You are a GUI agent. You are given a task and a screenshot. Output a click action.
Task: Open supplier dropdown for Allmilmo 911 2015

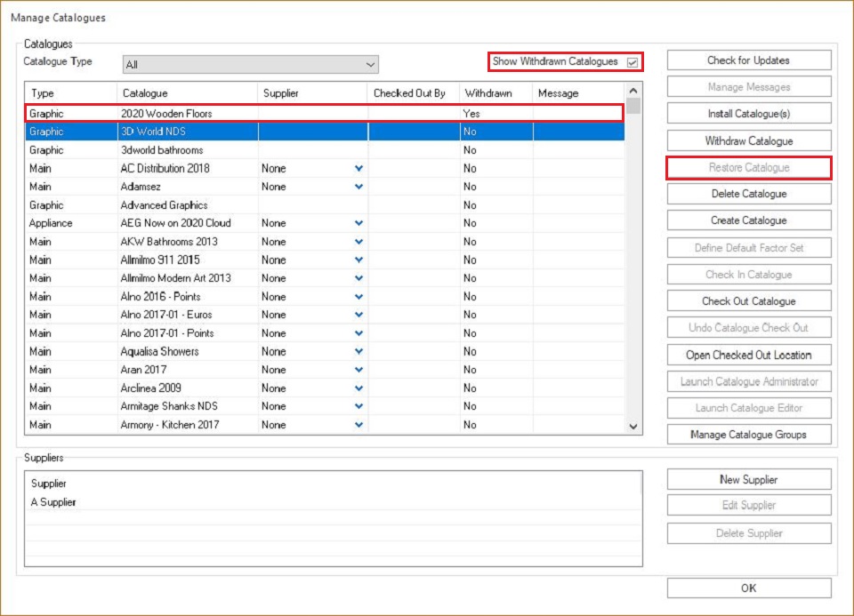click(359, 260)
